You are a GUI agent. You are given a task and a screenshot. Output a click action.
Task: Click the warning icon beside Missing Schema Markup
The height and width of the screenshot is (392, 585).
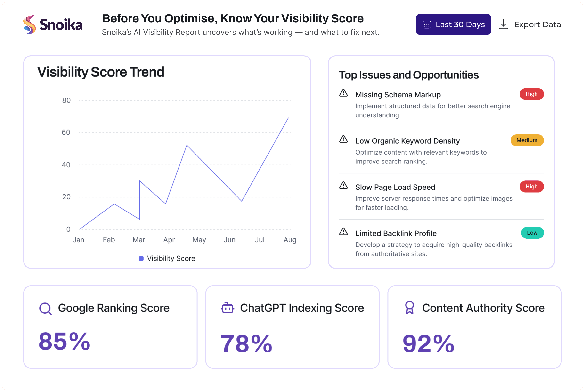[x=344, y=93]
